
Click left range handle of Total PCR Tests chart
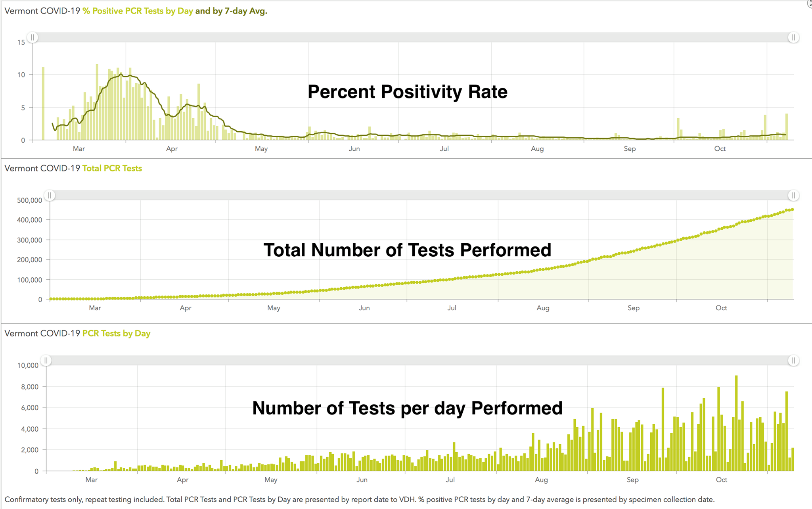[50, 195]
